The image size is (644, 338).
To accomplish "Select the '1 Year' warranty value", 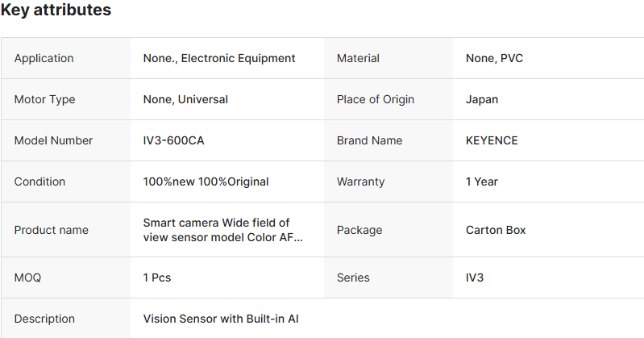I will coord(482,182).
